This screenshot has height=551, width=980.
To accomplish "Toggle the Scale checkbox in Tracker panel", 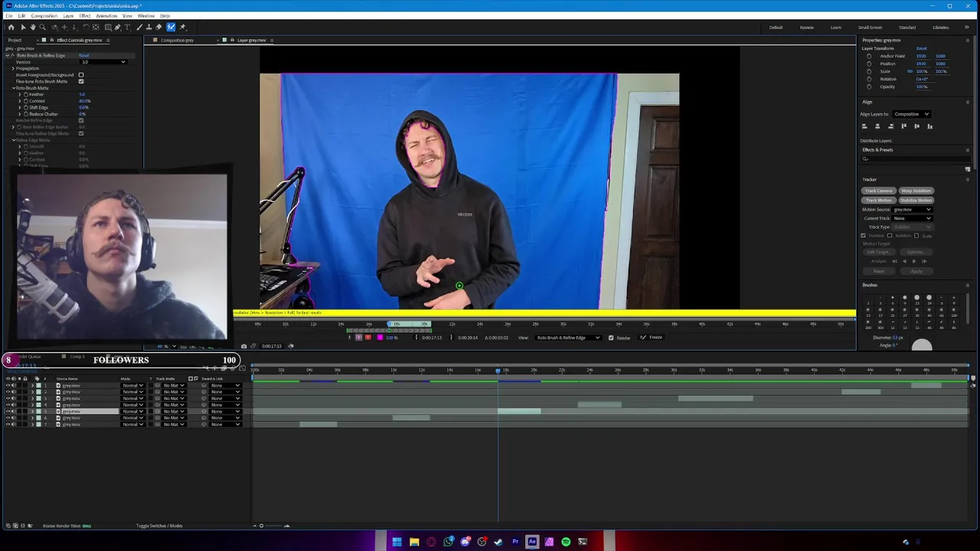I will click(916, 236).
